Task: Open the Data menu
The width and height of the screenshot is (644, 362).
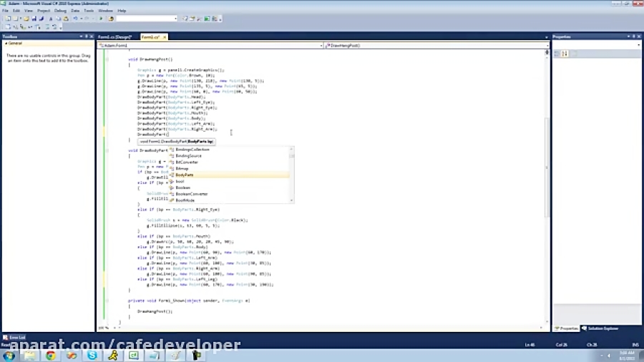Action: point(75,11)
